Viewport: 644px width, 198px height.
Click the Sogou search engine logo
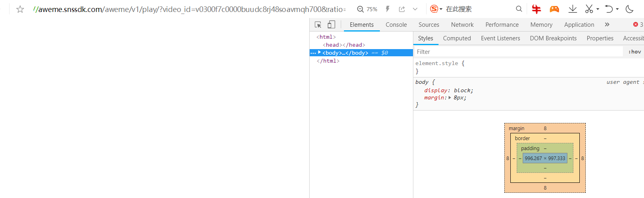point(434,9)
